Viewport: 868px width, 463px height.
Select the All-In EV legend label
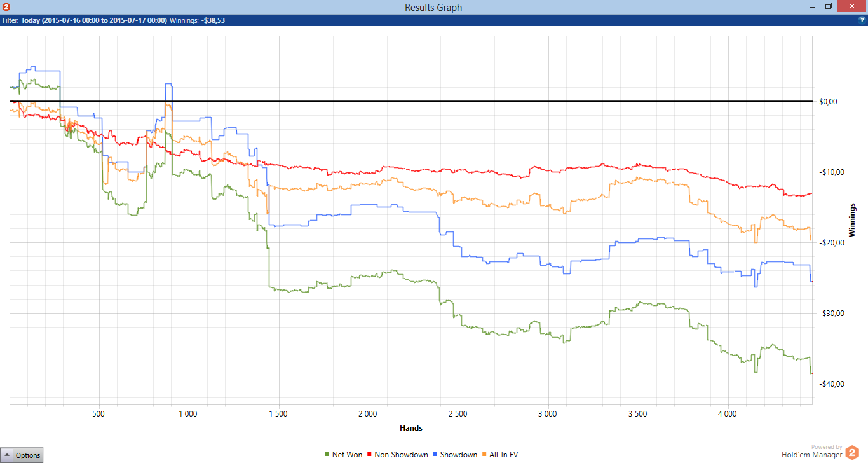tap(504, 455)
